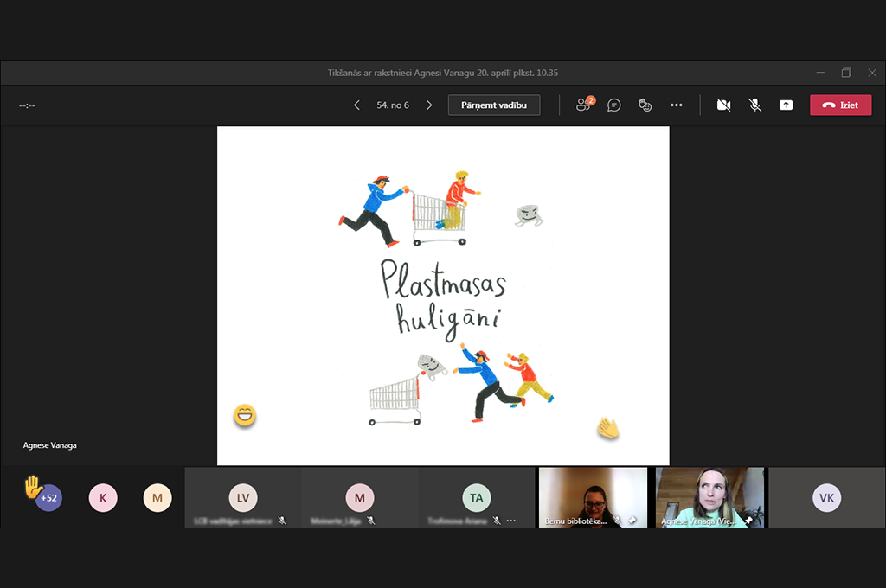Open the meeting chat icon
Image resolution: width=886 pixels, height=588 pixels.
[614, 105]
